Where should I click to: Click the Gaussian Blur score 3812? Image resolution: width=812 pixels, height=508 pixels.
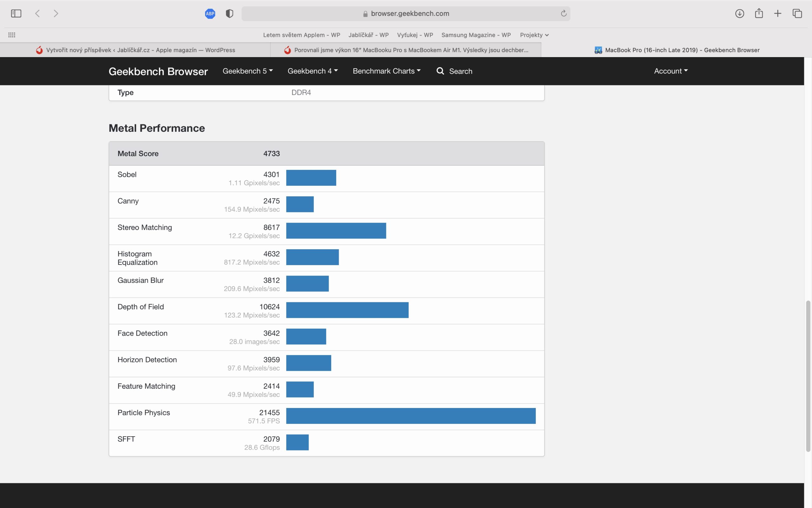click(272, 280)
